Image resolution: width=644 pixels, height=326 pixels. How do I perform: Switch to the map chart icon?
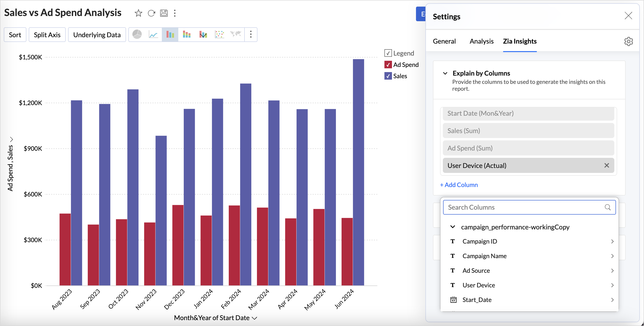point(236,34)
